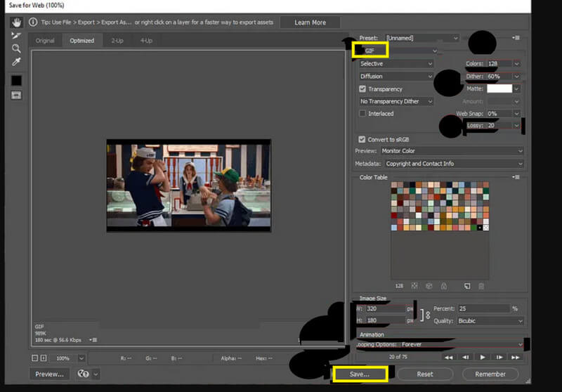The width and height of the screenshot is (562, 392).
Task: Toggle slices visibility icon
Action: pos(16,96)
